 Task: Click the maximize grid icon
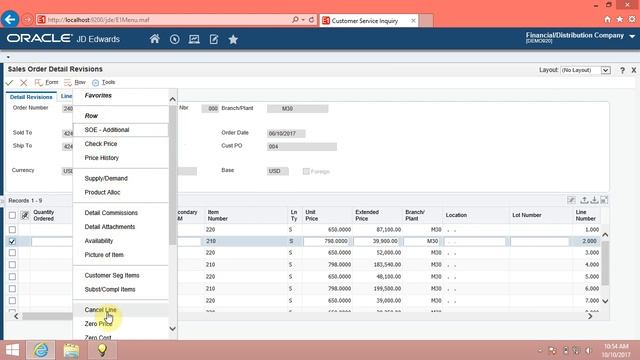[x=604, y=200]
